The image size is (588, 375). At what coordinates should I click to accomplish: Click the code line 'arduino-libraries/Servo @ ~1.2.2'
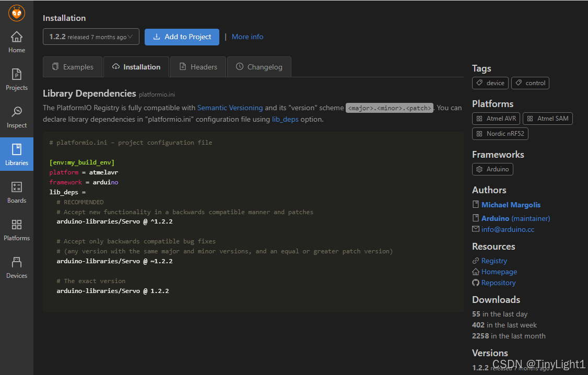click(114, 261)
